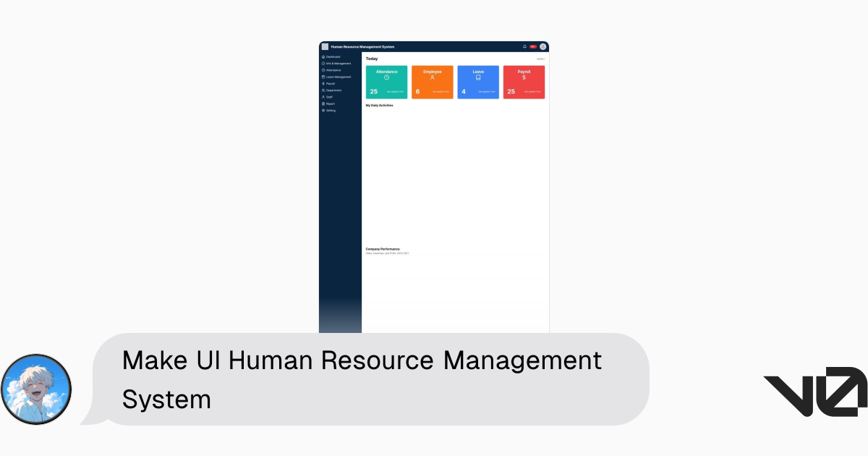Click the red badge beside the bell

pos(533,46)
